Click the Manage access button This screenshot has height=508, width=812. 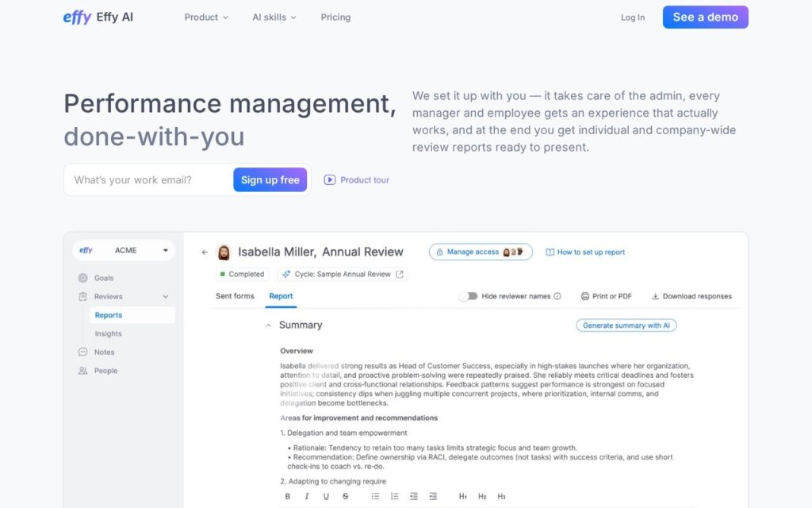click(481, 252)
